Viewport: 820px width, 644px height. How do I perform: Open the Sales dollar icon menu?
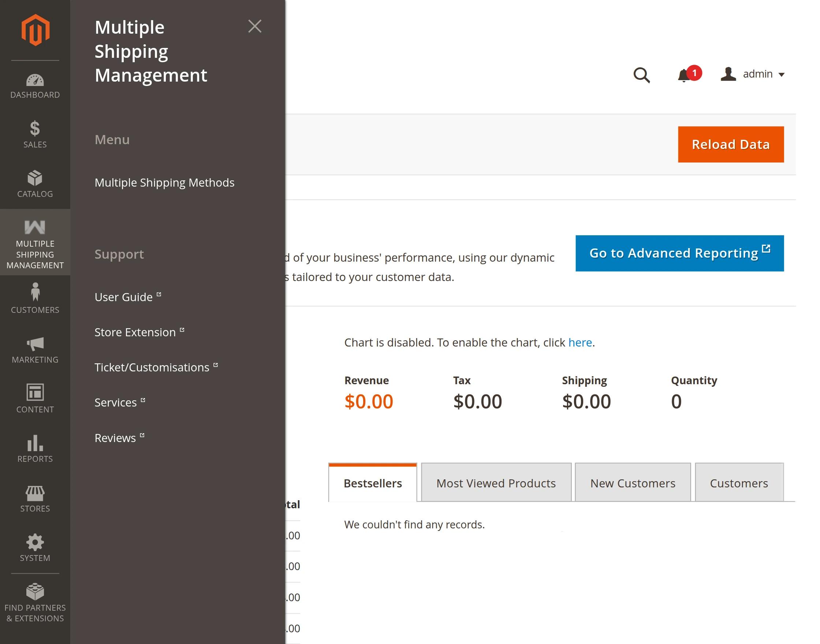(35, 134)
